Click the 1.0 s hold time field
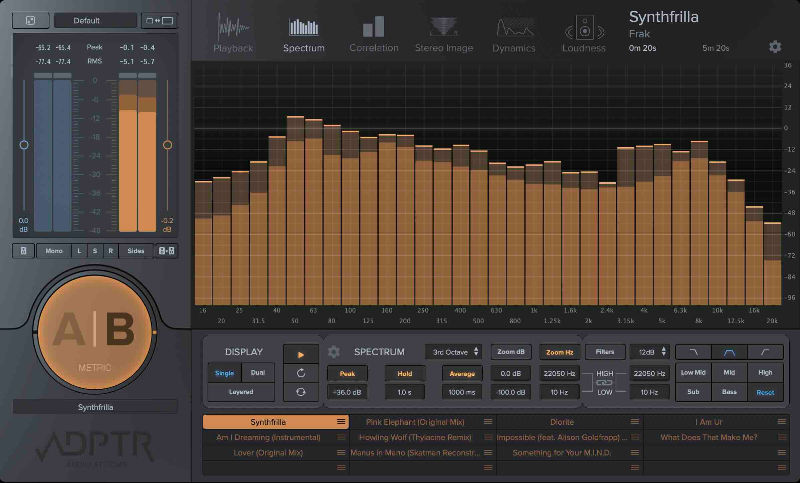Viewport: 800px width, 483px height. [405, 392]
